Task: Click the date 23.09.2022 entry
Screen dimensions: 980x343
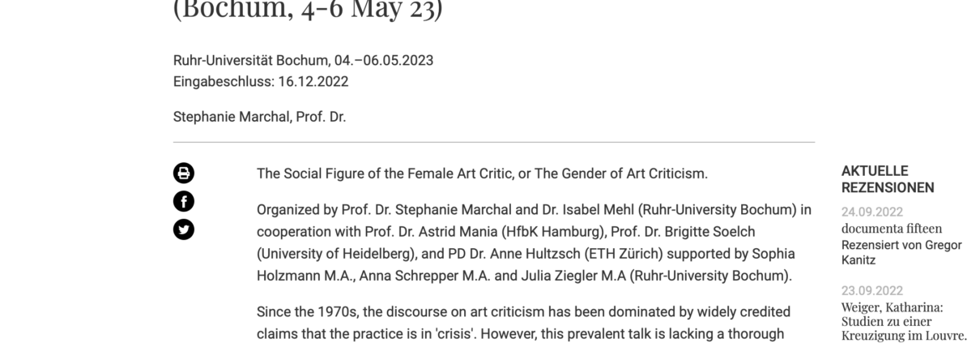Action: (871, 290)
